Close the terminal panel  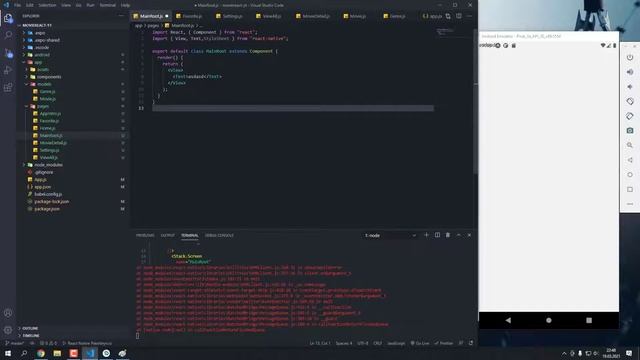tap(469, 235)
